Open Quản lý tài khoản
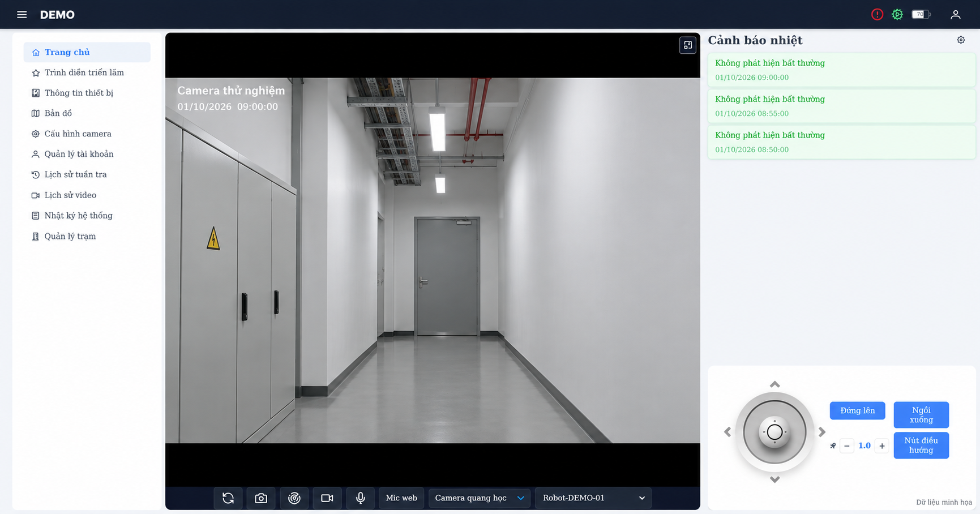Viewport: 980px width, 514px height. click(x=87, y=154)
